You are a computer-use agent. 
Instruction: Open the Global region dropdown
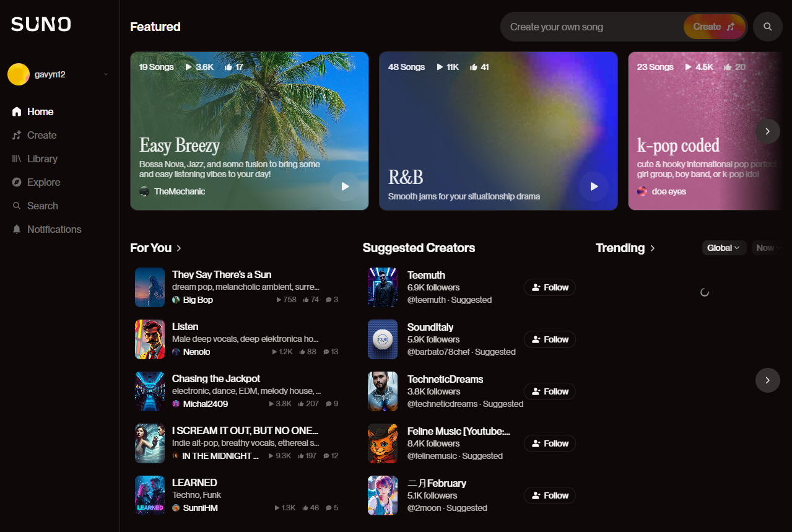click(724, 248)
